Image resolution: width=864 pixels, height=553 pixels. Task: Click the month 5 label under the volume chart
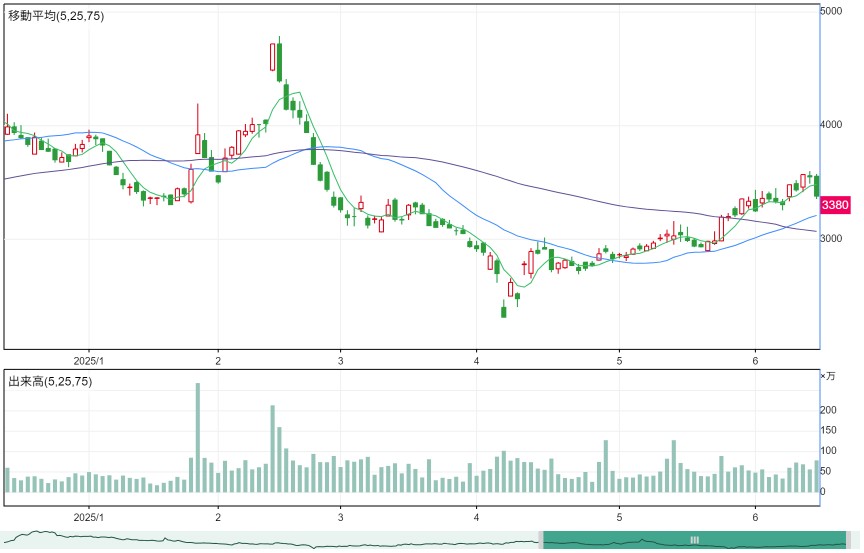click(x=619, y=517)
